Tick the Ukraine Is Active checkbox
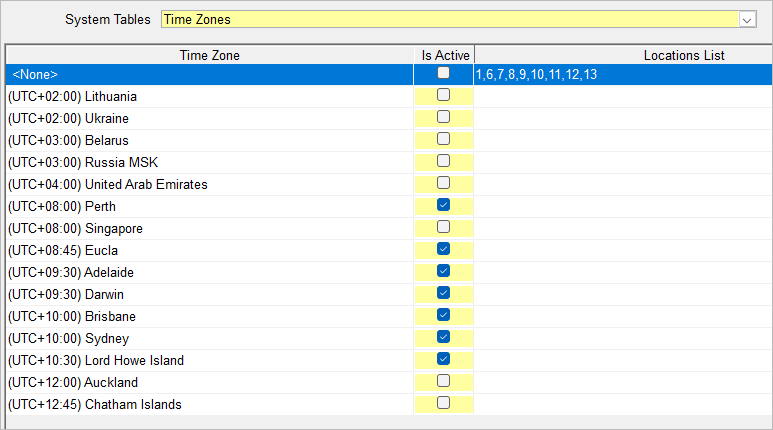 click(x=443, y=117)
